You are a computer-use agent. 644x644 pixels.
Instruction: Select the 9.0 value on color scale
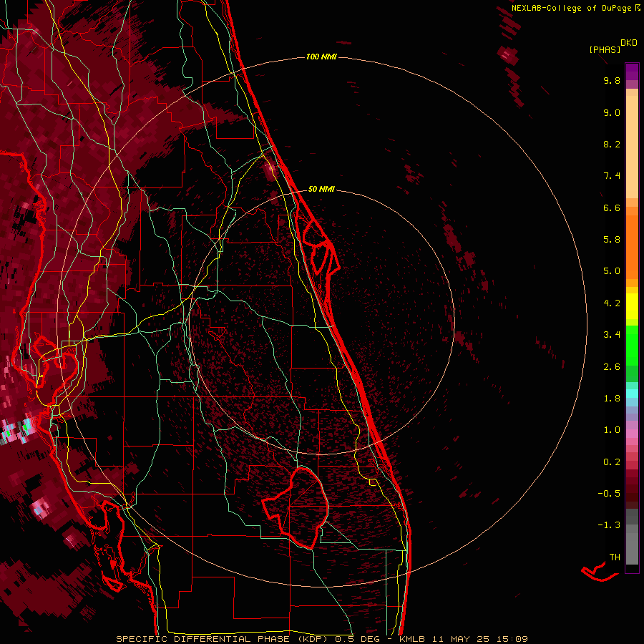[x=612, y=112]
